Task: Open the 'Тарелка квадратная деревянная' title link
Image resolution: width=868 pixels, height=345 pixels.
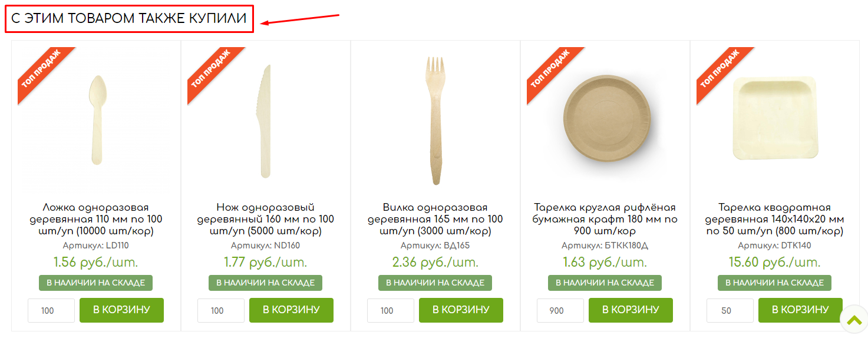Action: pos(775,219)
